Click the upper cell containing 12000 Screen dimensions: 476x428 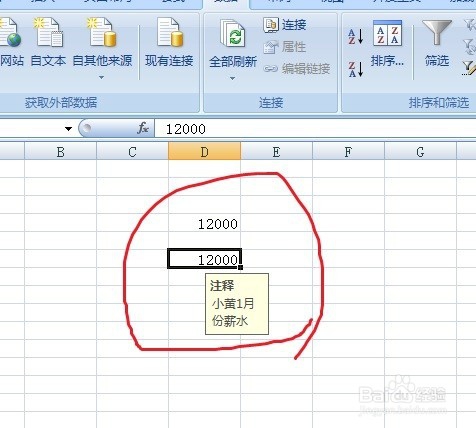click(x=204, y=224)
